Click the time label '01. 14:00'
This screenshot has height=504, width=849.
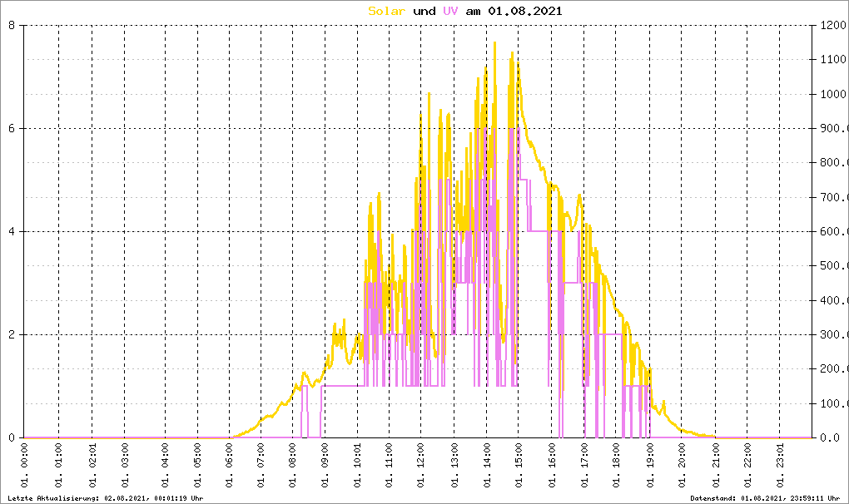click(486, 465)
